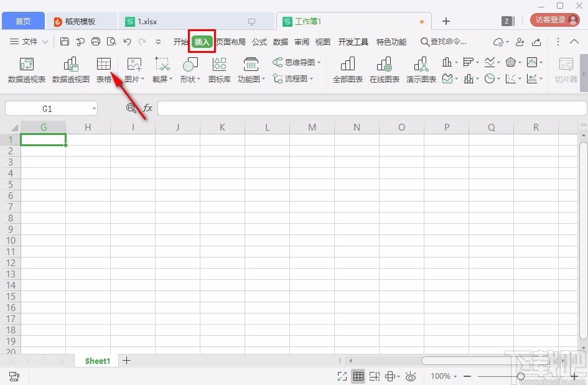588x385 pixels.
Task: Click the 访客登录 guest login button
Action: tap(553, 19)
